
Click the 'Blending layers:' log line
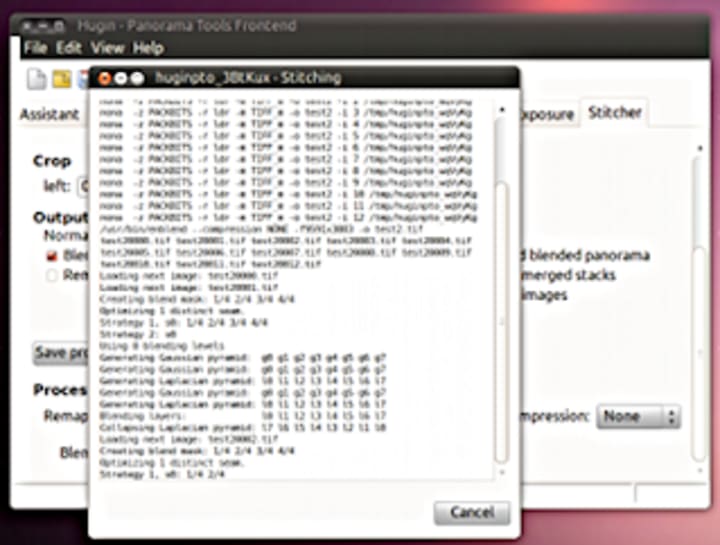(x=242, y=416)
